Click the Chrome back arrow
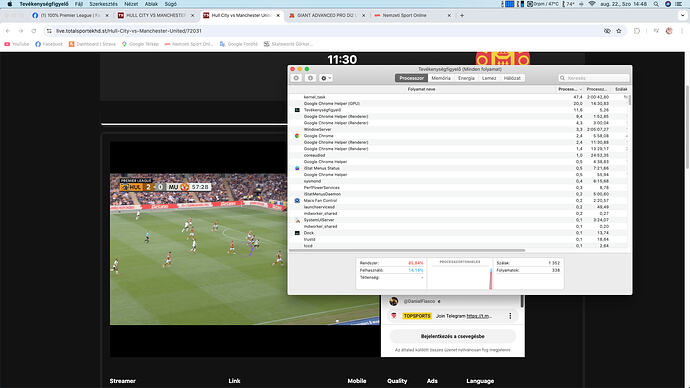This screenshot has height=388, width=690. click(x=8, y=31)
